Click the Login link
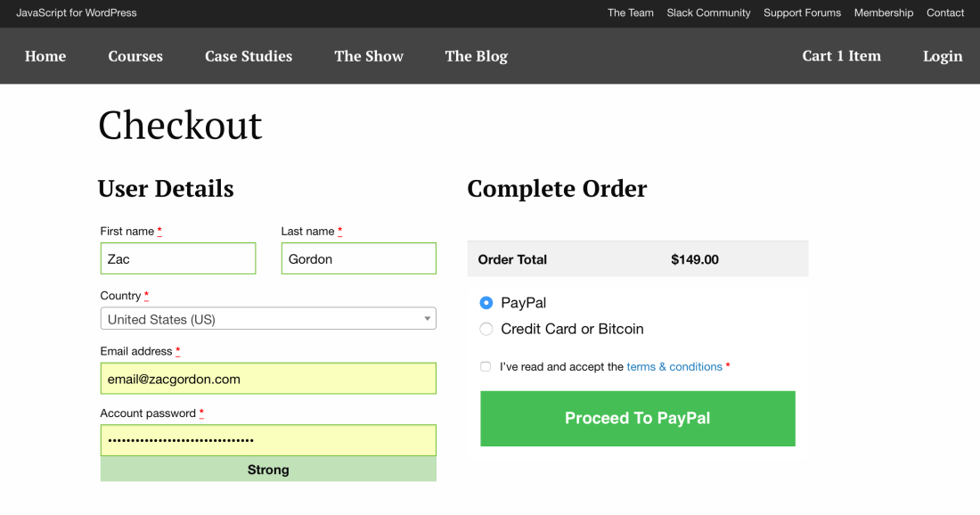Screen dimensions: 980x515 943,56
